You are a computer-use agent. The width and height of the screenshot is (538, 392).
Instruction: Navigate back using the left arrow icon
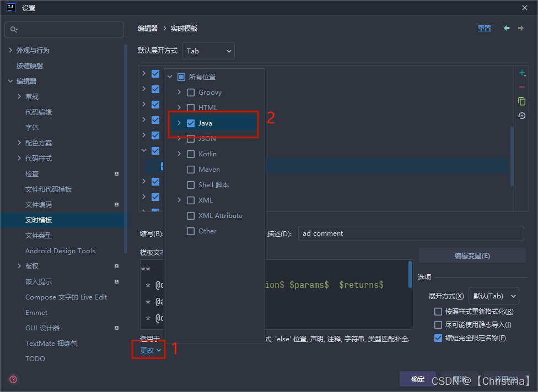tap(507, 28)
